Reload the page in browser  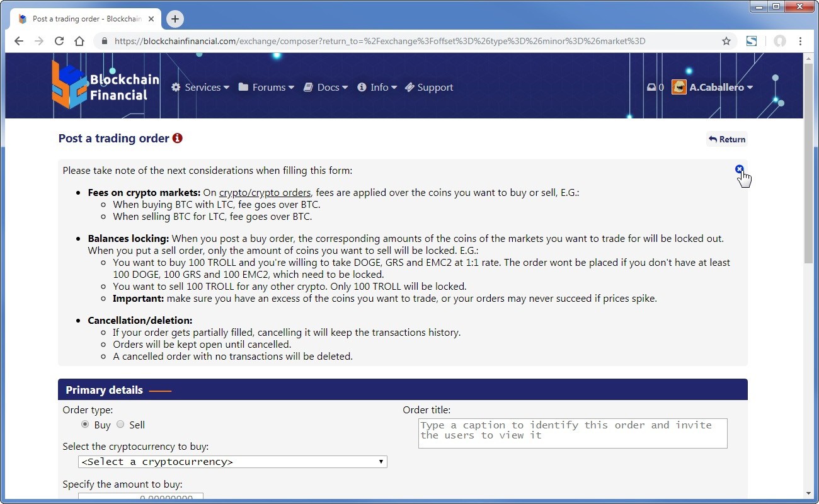59,41
